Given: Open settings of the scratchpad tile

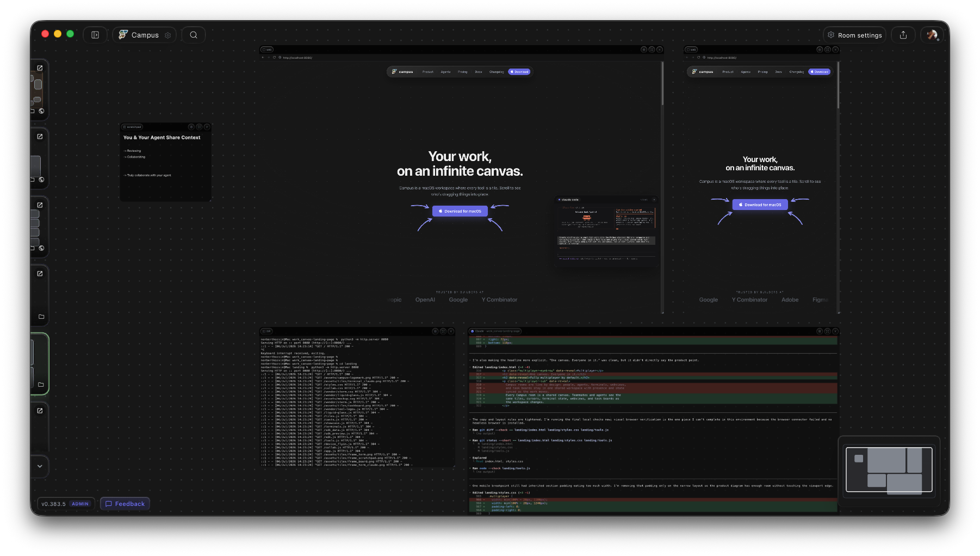Looking at the screenshot, I should point(191,127).
